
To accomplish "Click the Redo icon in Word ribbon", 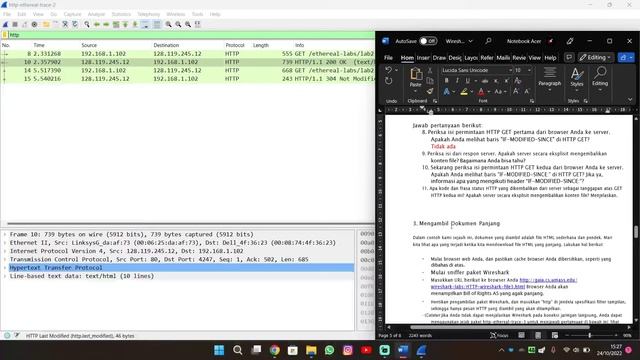I will coord(389,81).
